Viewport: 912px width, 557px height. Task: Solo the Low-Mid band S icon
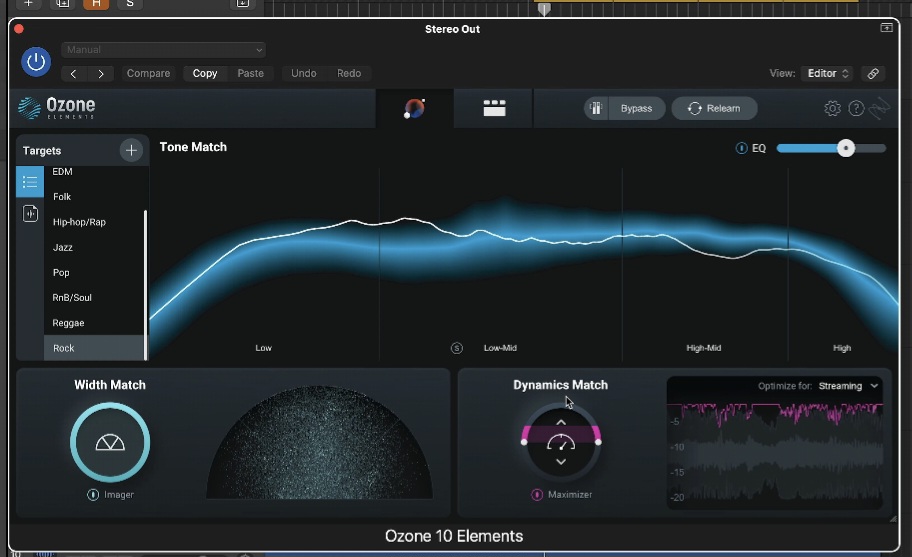click(x=457, y=348)
